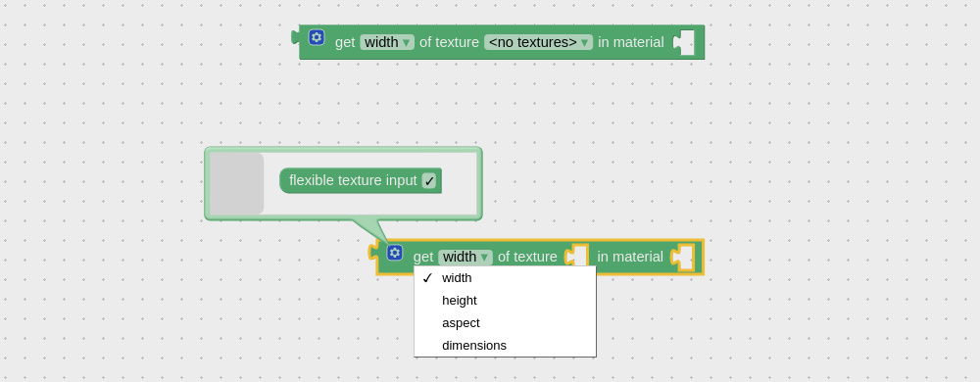Open the gear settings of the top block

point(317,37)
